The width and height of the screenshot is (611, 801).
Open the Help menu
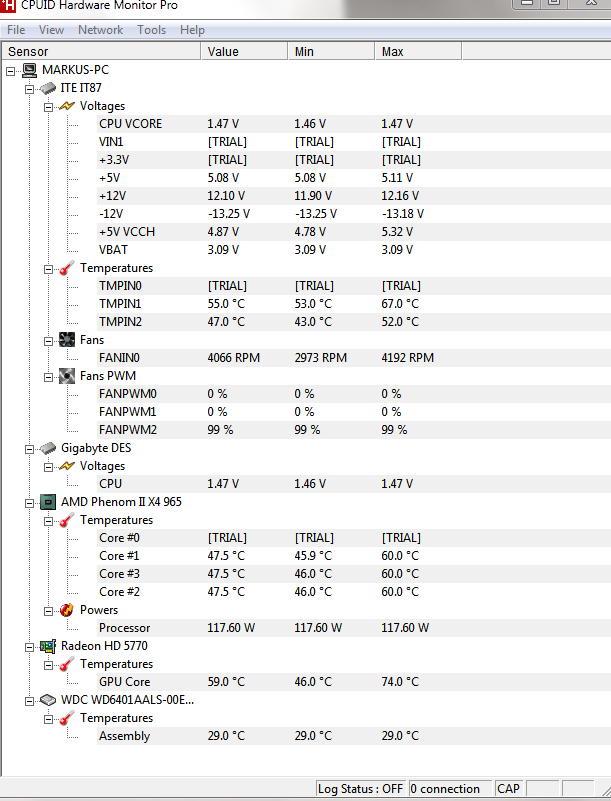pos(192,30)
